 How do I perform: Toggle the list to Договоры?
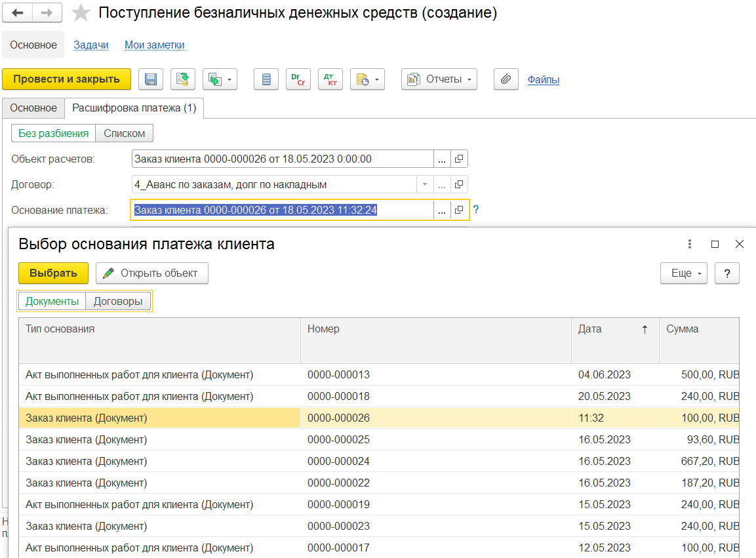coord(118,301)
